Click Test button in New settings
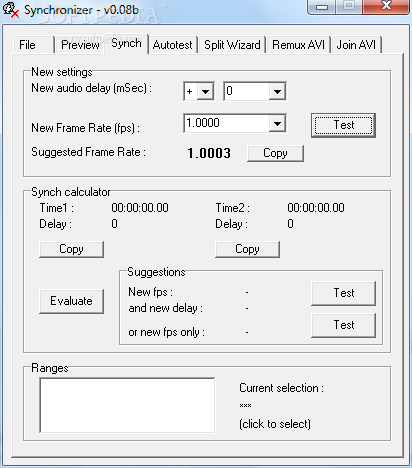 click(x=343, y=125)
